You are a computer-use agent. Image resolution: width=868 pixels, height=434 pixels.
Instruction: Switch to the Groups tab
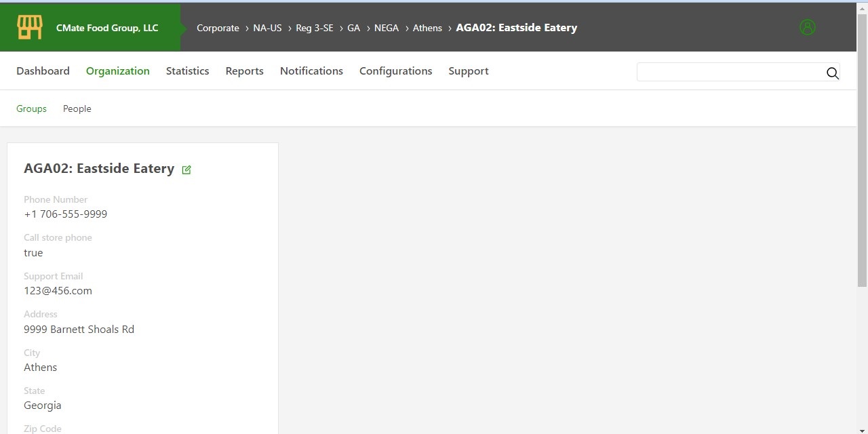(x=31, y=108)
